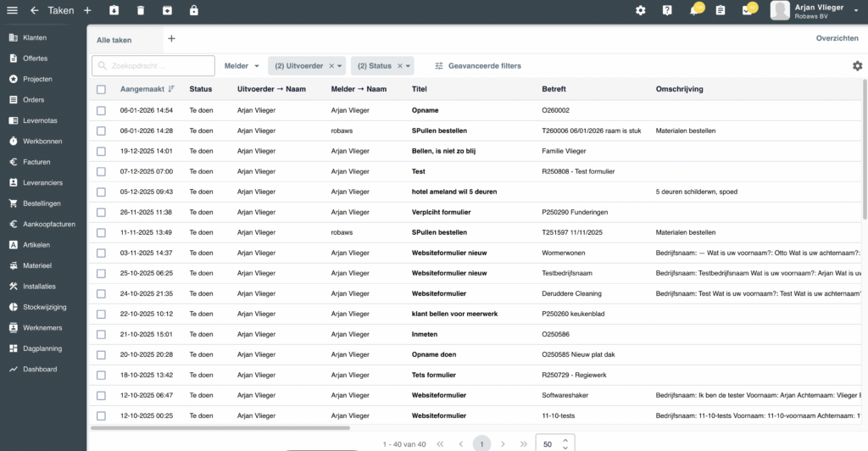Click the Geavanceerde filters button

(x=477, y=66)
